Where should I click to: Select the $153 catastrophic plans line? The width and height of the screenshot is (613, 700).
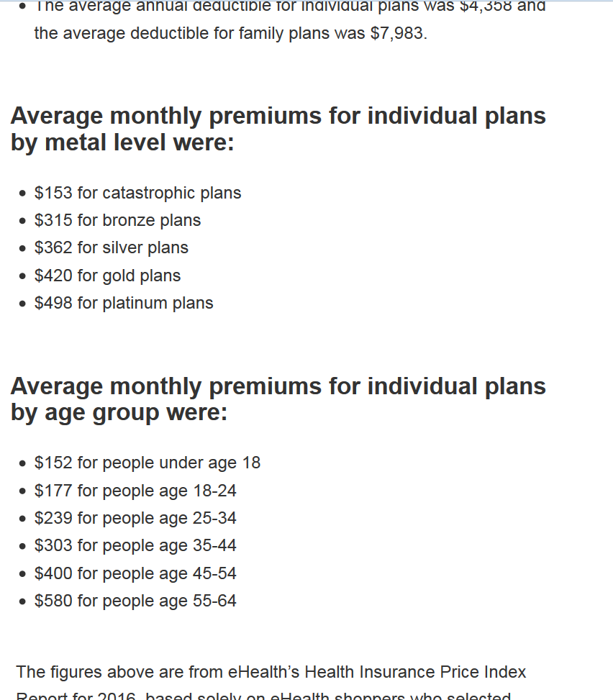click(137, 193)
